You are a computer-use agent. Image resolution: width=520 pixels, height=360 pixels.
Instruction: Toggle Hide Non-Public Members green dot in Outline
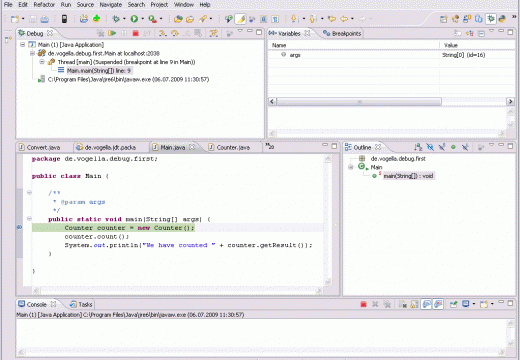tap(453, 147)
